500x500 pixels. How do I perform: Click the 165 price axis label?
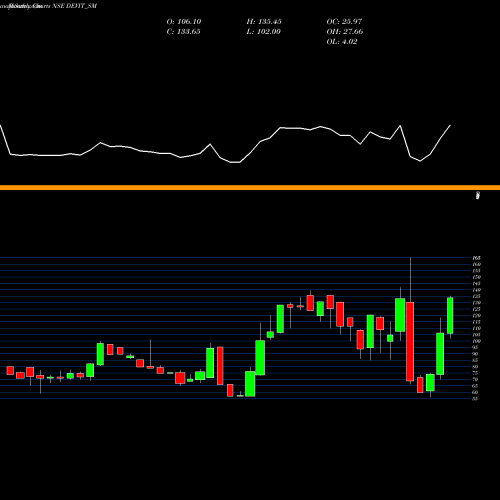pos(476,258)
